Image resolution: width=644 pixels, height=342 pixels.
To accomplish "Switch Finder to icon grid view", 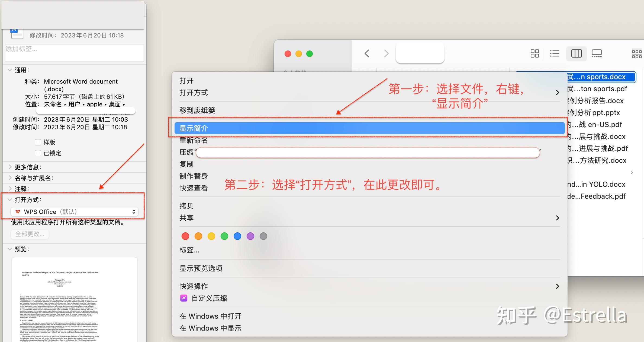I will 534,53.
